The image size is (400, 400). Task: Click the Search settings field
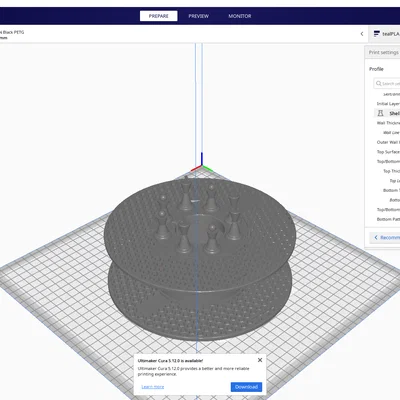pos(387,83)
